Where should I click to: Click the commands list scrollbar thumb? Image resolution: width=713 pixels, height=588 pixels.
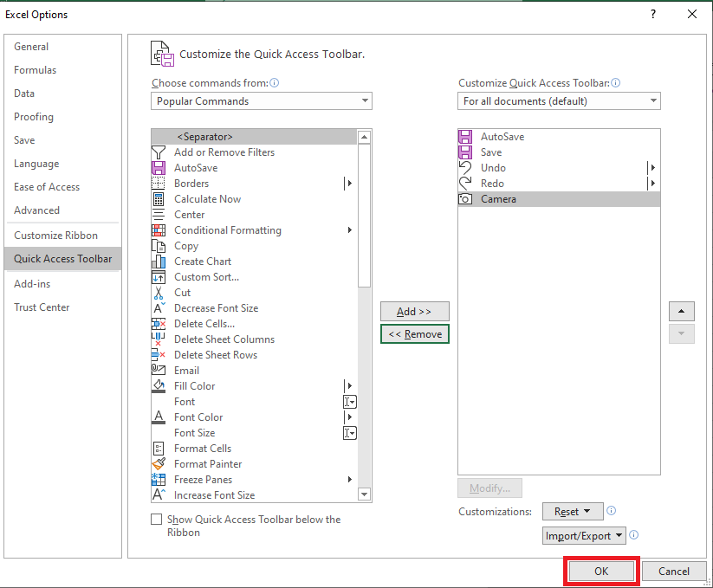[364, 216]
